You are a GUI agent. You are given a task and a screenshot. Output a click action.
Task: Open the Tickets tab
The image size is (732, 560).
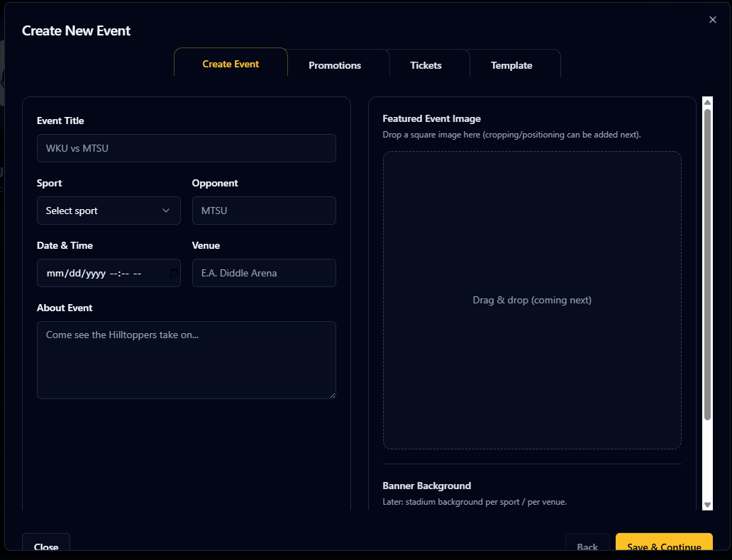coord(426,65)
